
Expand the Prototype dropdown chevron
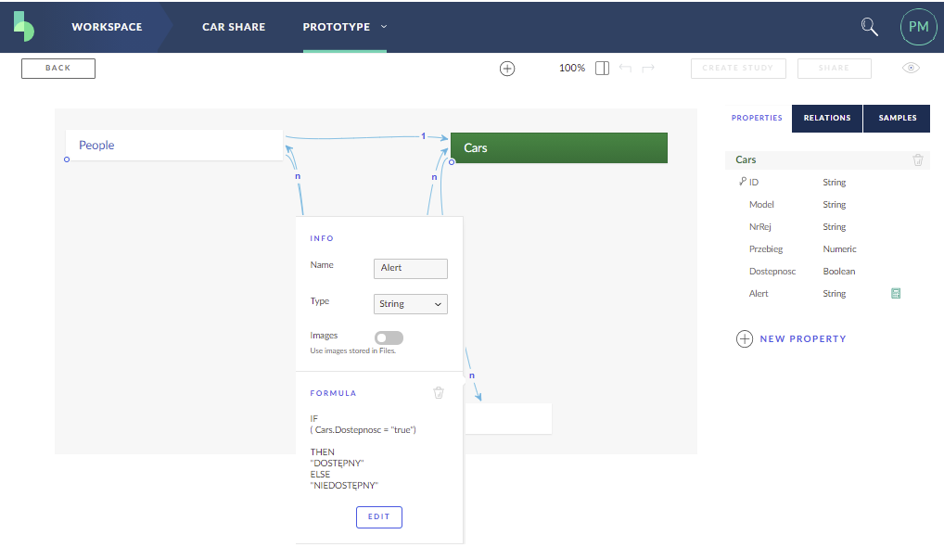[x=384, y=27]
